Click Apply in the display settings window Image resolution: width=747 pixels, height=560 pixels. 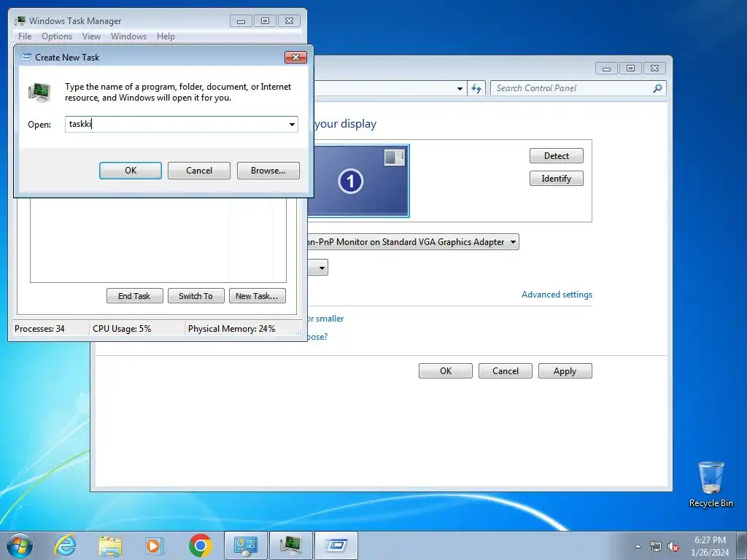point(565,371)
